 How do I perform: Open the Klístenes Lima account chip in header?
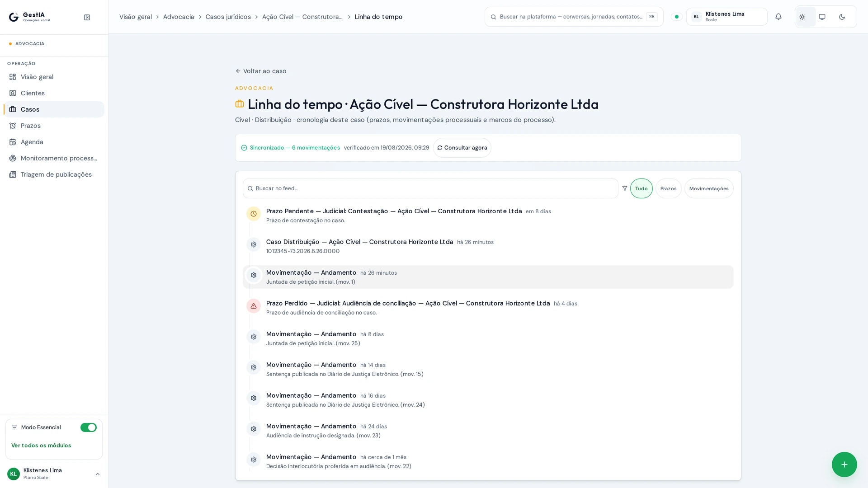[x=726, y=17]
